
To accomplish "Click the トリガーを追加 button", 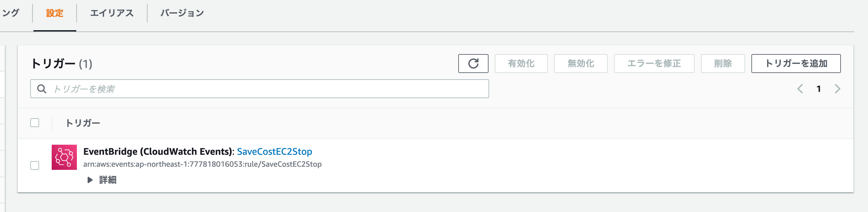I will [x=796, y=63].
